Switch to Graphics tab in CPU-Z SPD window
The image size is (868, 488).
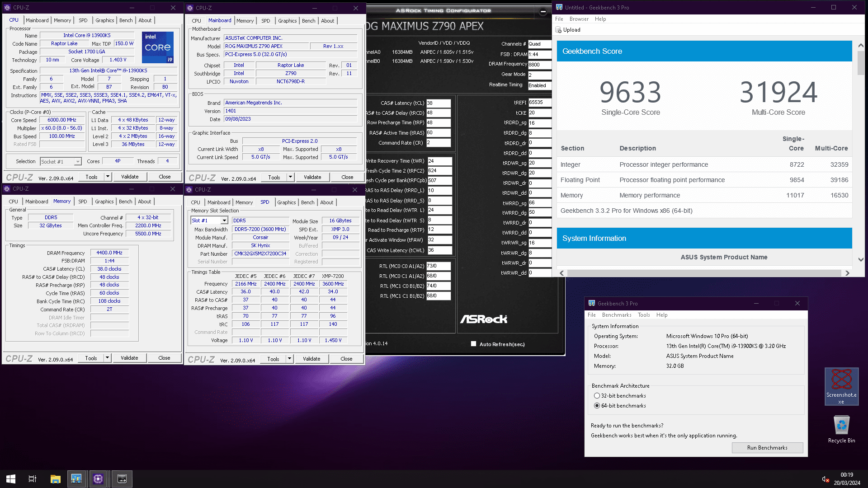pos(287,202)
